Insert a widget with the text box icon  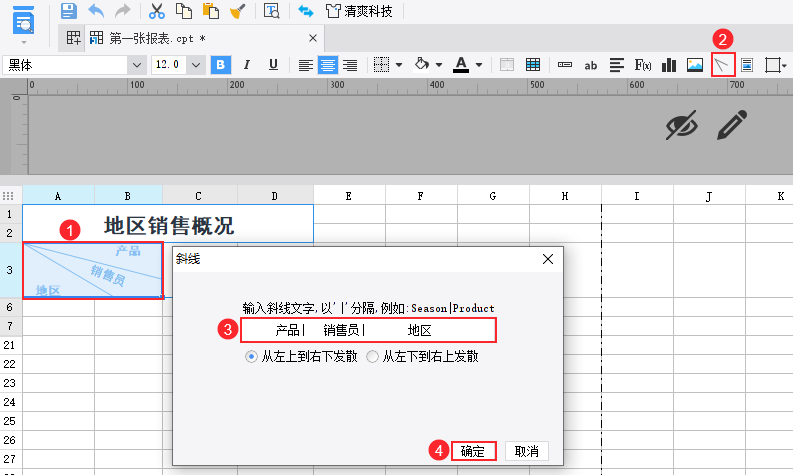point(565,65)
